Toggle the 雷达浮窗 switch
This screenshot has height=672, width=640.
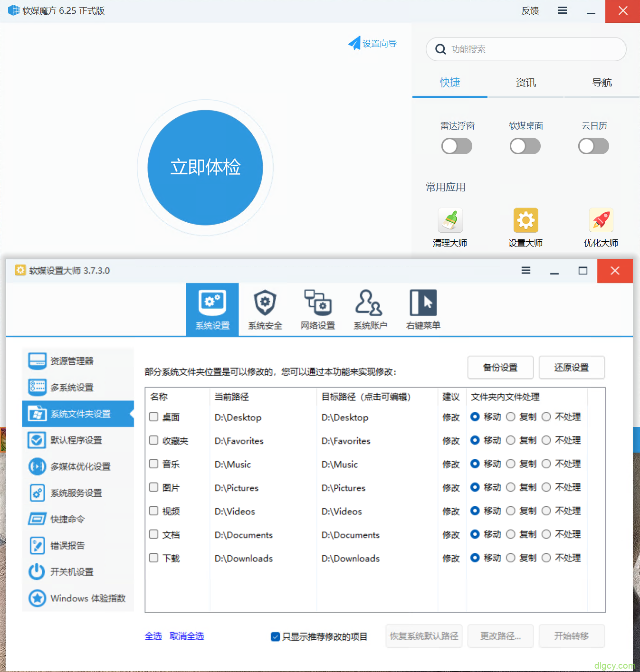pyautogui.click(x=457, y=146)
